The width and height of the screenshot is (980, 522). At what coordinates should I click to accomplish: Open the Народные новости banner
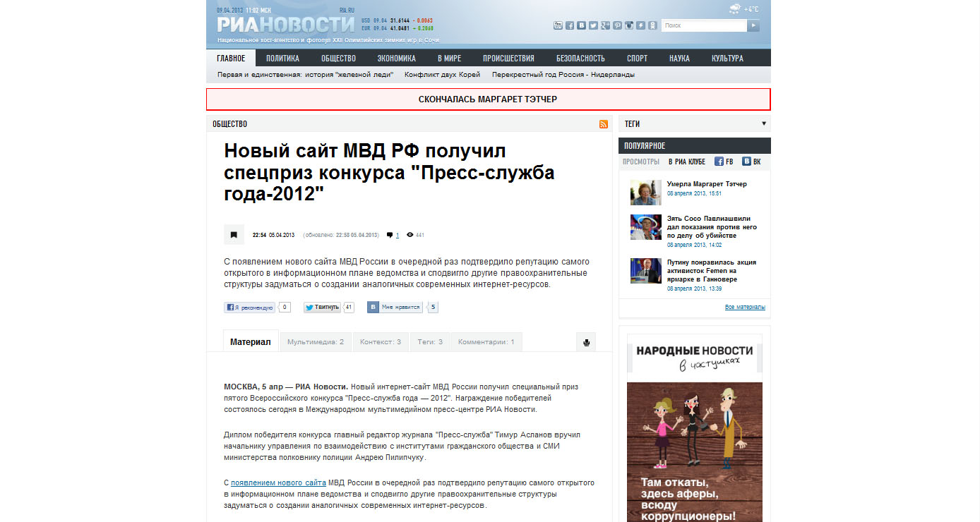click(x=695, y=427)
